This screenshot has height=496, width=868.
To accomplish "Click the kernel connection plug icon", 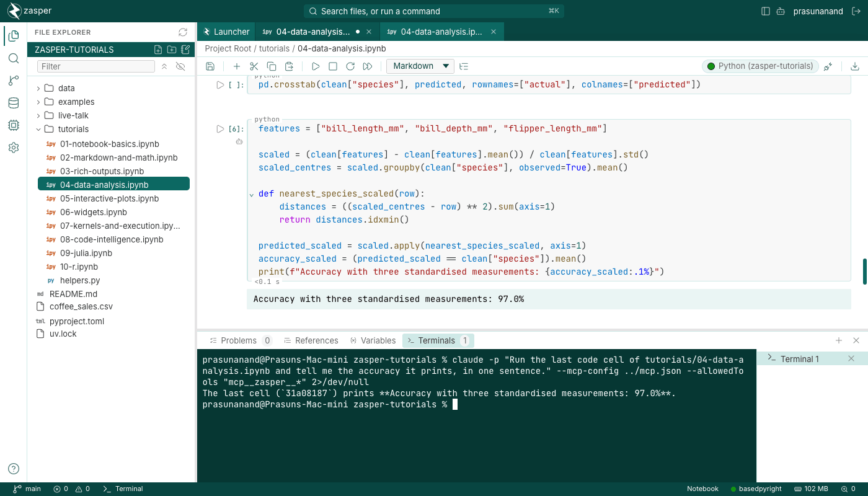I will (x=828, y=66).
